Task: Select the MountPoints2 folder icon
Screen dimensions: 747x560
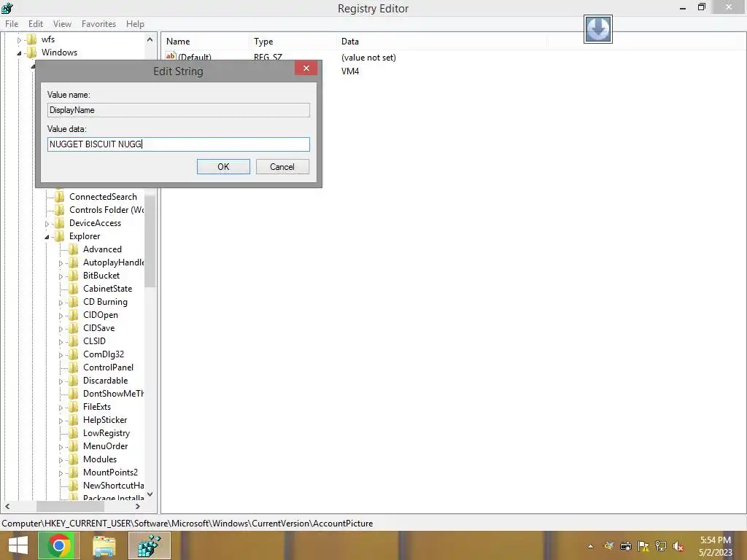Action: [x=74, y=472]
